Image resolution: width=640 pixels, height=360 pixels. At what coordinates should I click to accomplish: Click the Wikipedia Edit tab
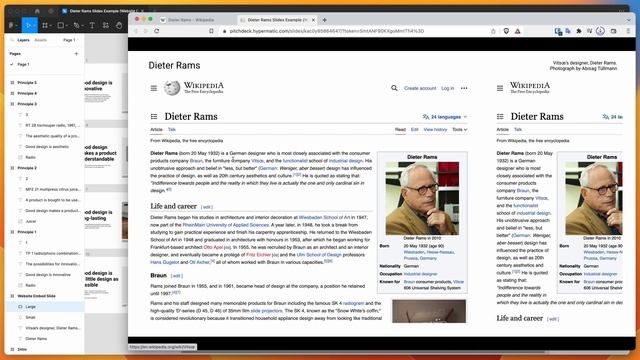(x=415, y=129)
